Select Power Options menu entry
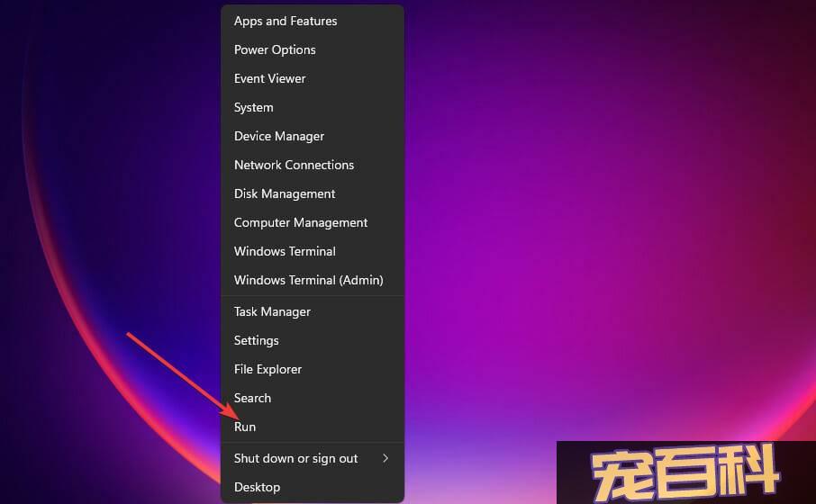Image resolution: width=816 pixels, height=504 pixels. point(313,49)
